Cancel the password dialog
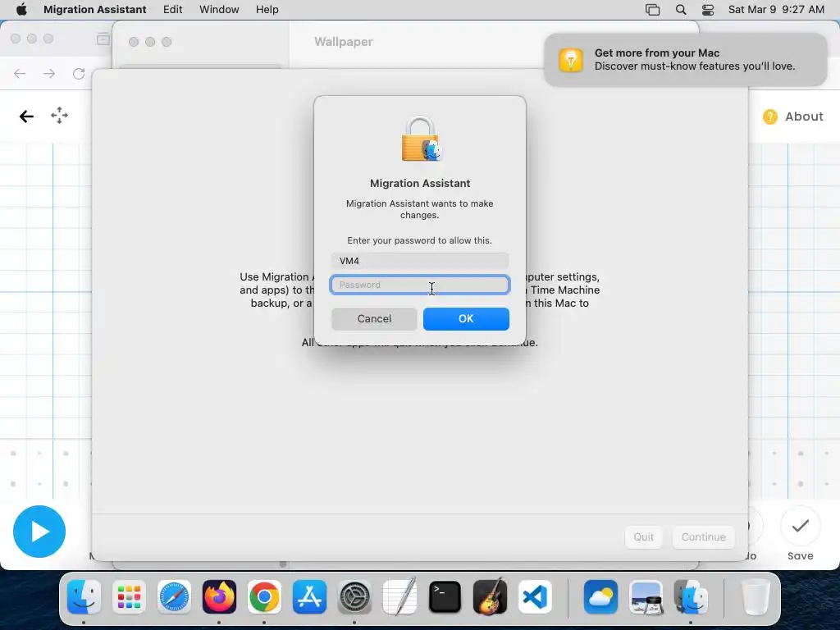 pyautogui.click(x=374, y=319)
